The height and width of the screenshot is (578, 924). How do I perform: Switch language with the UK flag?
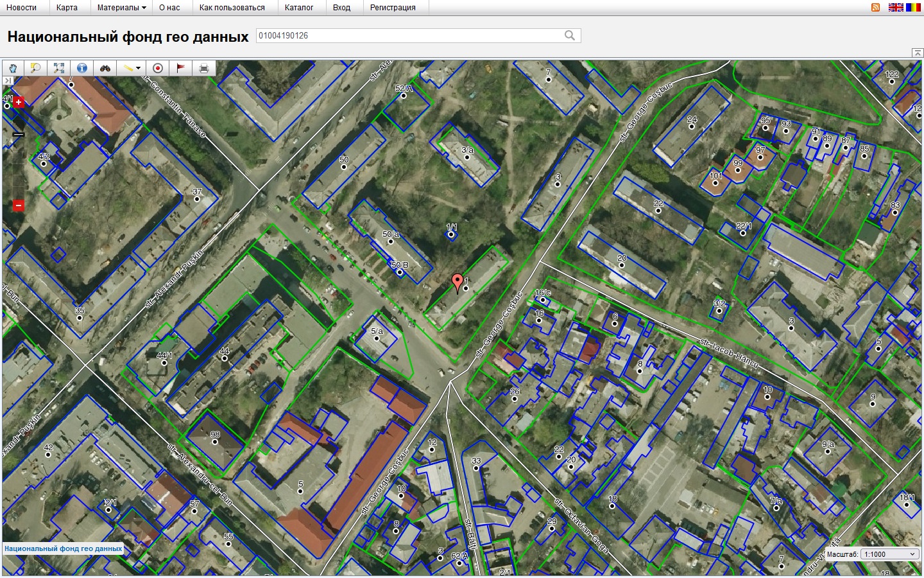(x=896, y=7)
